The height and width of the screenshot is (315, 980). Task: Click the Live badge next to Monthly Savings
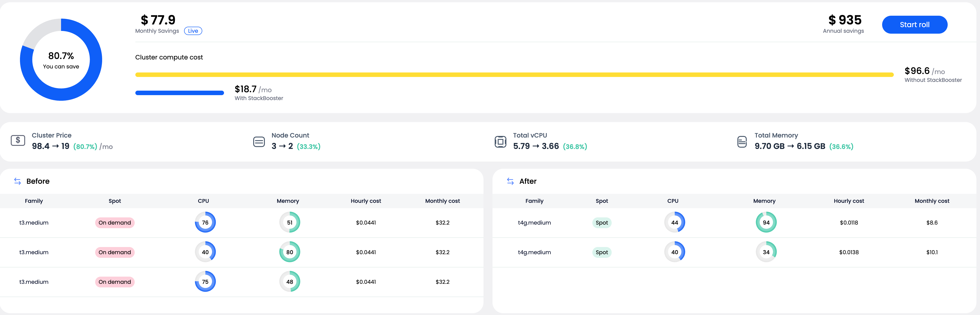[x=193, y=31]
